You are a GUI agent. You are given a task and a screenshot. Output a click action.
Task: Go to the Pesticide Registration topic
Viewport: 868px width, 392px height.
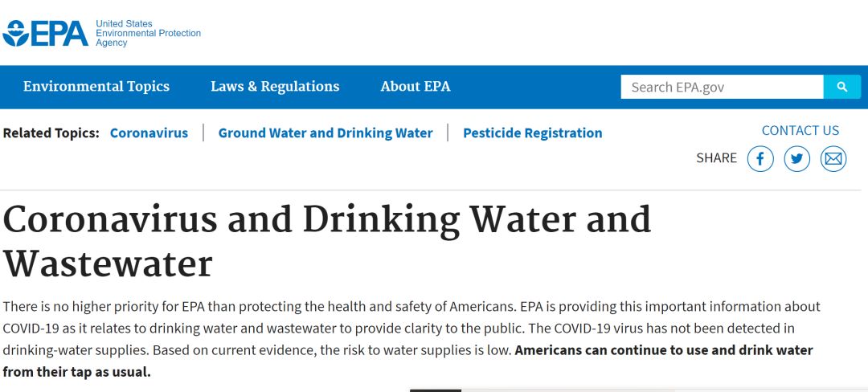pyautogui.click(x=533, y=133)
